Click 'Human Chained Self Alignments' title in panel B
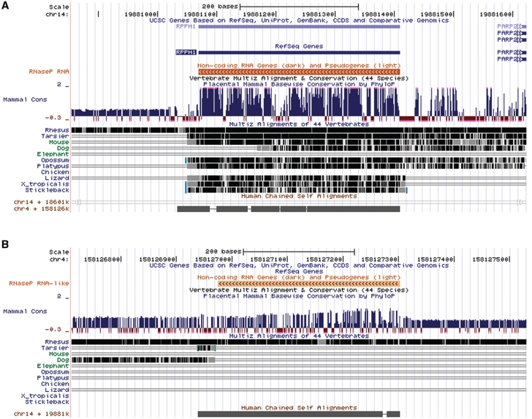 click(299, 408)
